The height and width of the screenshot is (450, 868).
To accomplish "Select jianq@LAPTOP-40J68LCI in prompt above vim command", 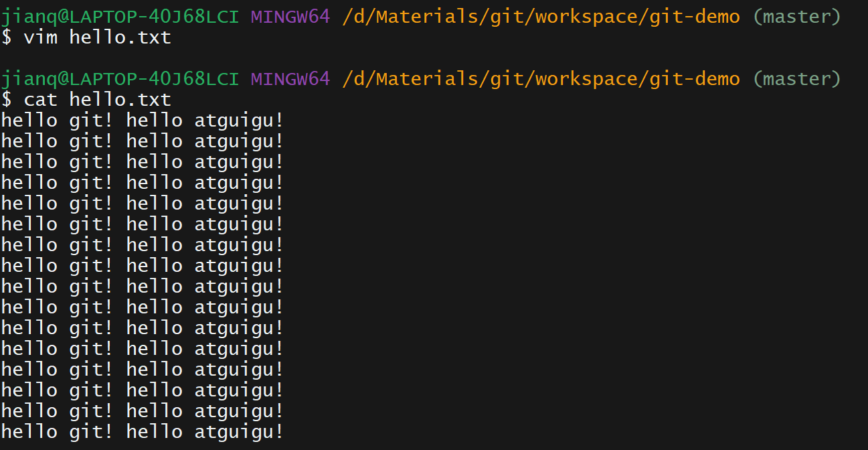I will pos(120,17).
